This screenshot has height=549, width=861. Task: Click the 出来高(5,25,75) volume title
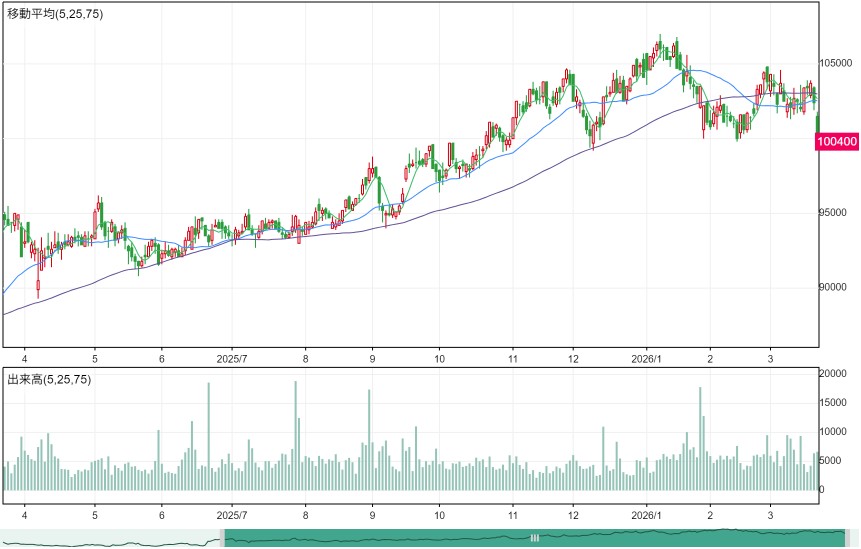pyautogui.click(x=49, y=379)
